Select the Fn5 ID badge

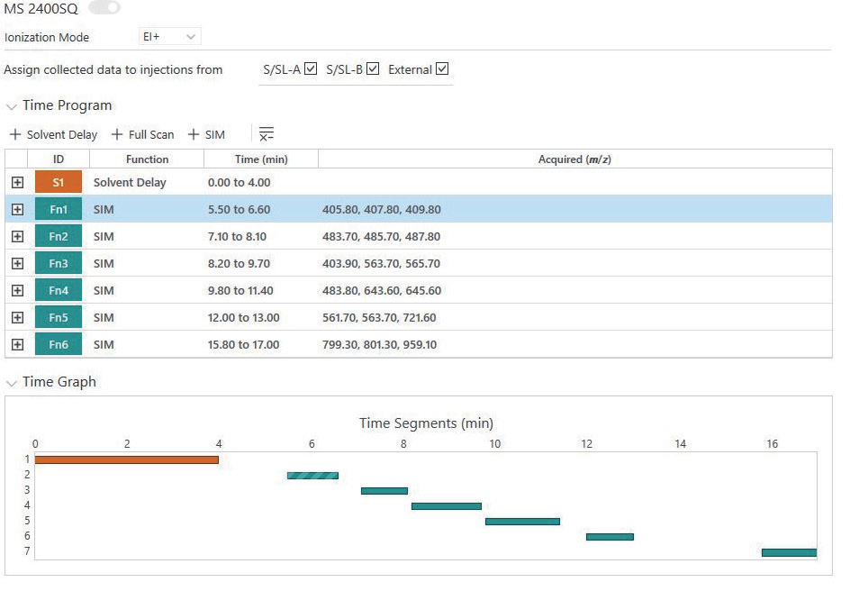point(59,317)
